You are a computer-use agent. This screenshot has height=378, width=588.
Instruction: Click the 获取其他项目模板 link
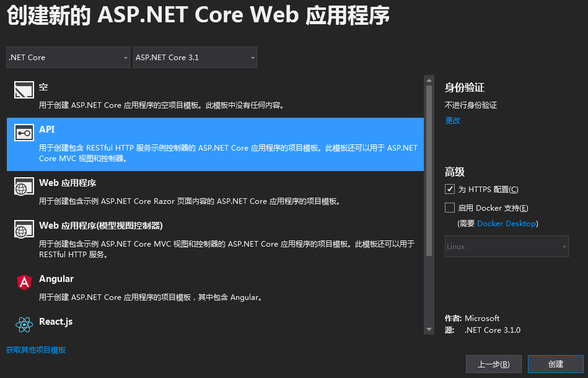tap(35, 349)
